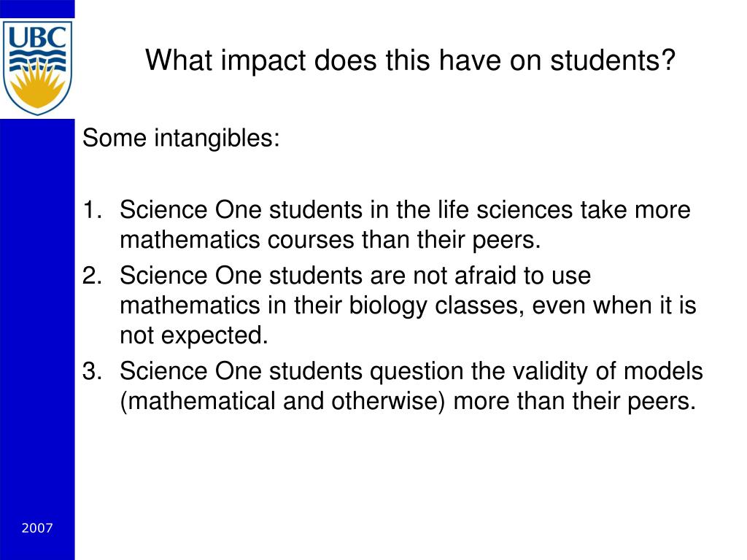Click the words 'not expected.'
This screenshot has width=747, height=560.
(x=194, y=335)
